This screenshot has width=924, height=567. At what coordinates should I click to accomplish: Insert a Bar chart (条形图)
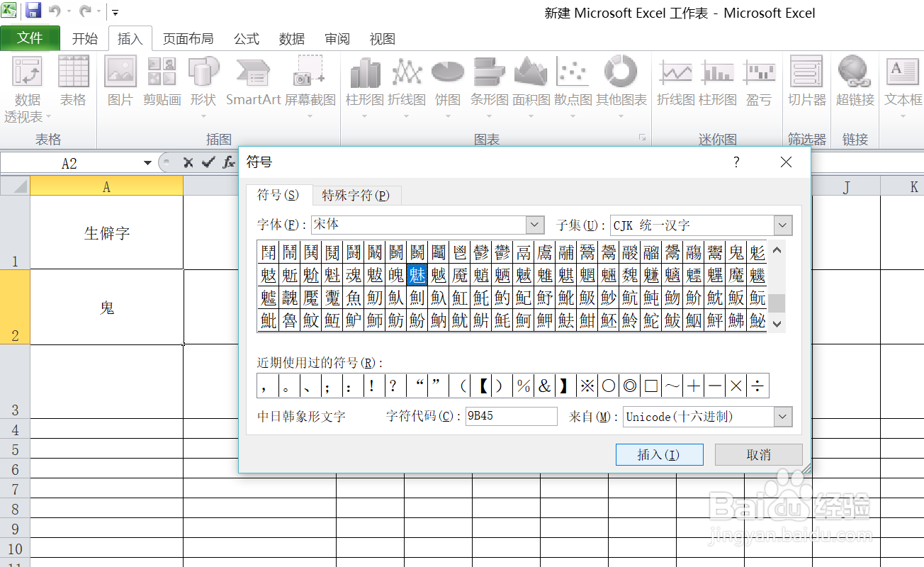tap(490, 86)
